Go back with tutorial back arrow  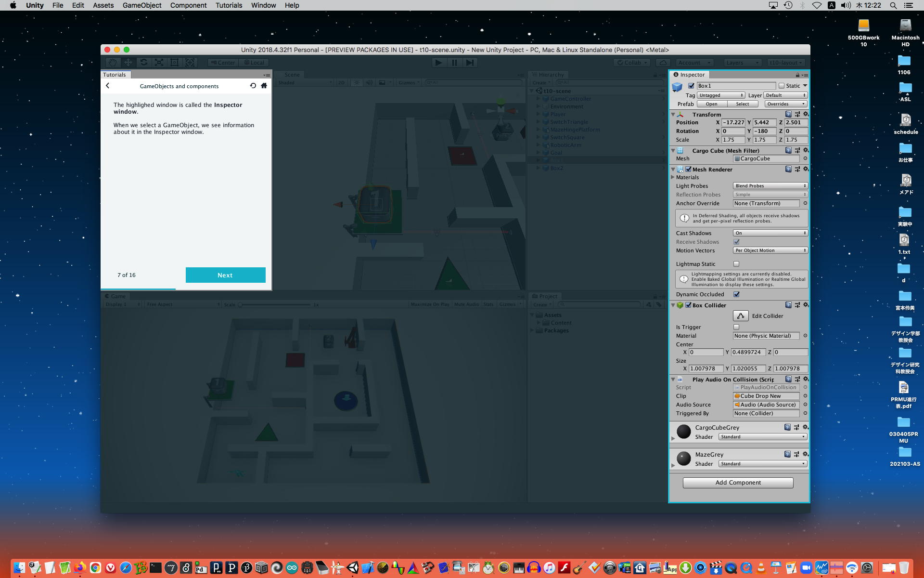pos(108,86)
